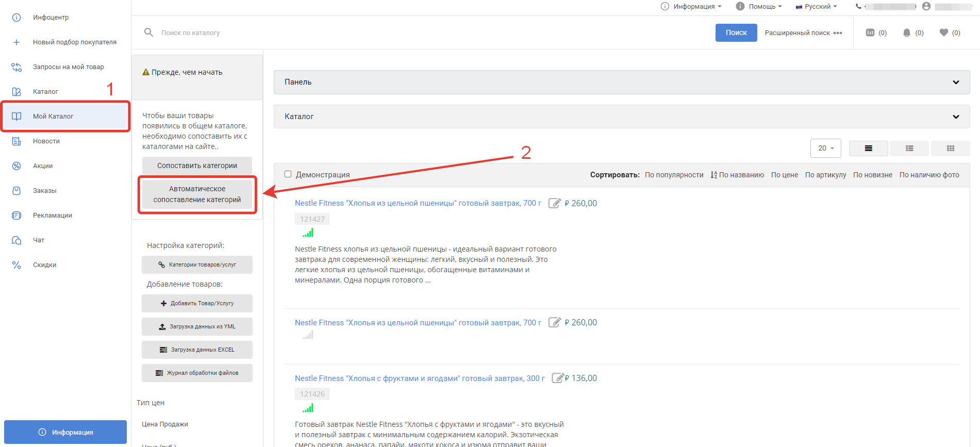Click the user profile icon
This screenshot has height=447, width=980.
pyautogui.click(x=926, y=6)
